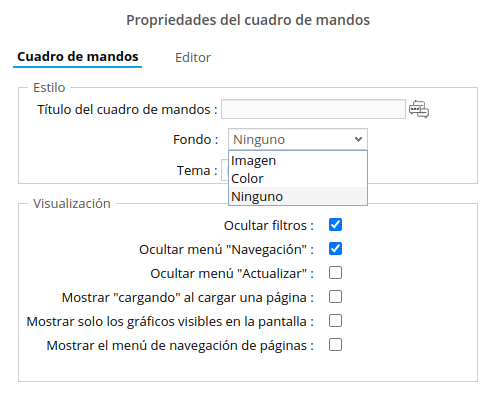Choose Imagen from the Fondo list
This screenshot has width=496, height=394.
coord(298,161)
